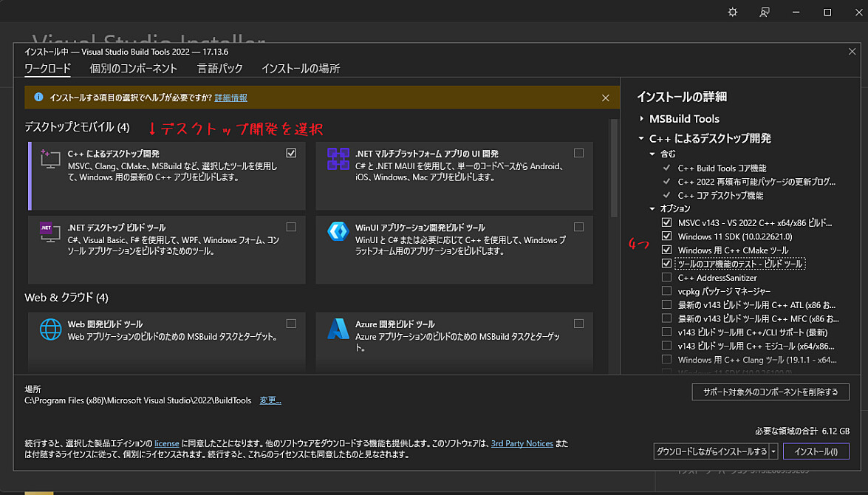Click the workload list vertical scrollbar
868x495 pixels.
point(613,168)
